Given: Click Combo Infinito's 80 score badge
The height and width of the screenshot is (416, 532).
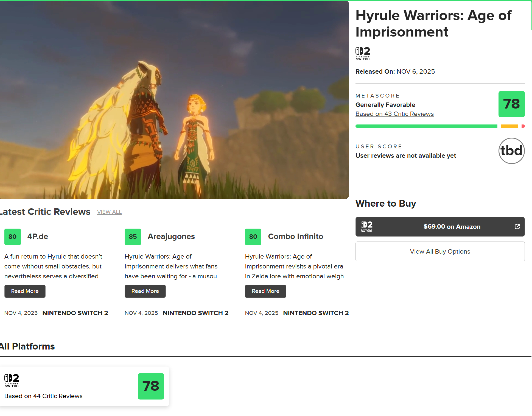Looking at the screenshot, I should pos(253,237).
